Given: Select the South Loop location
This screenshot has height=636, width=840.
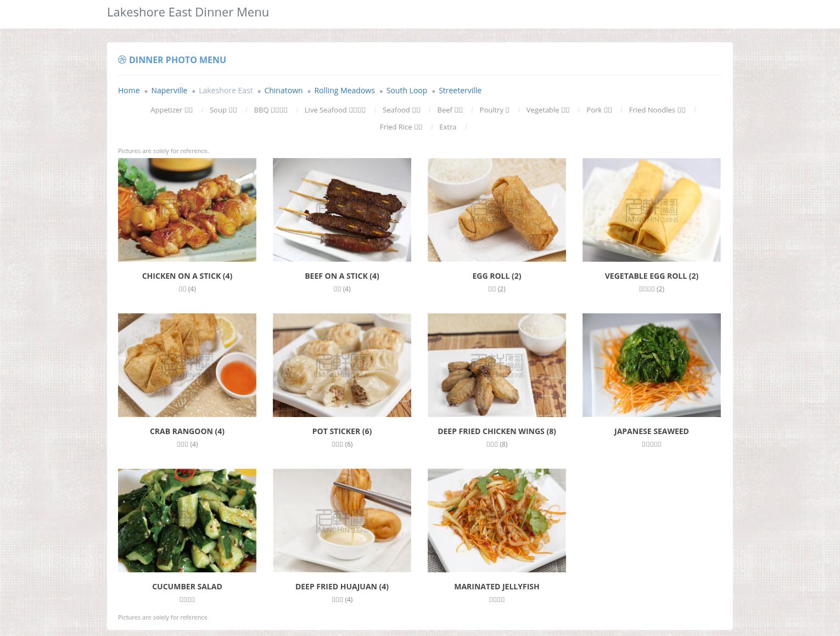Looking at the screenshot, I should [x=406, y=91].
